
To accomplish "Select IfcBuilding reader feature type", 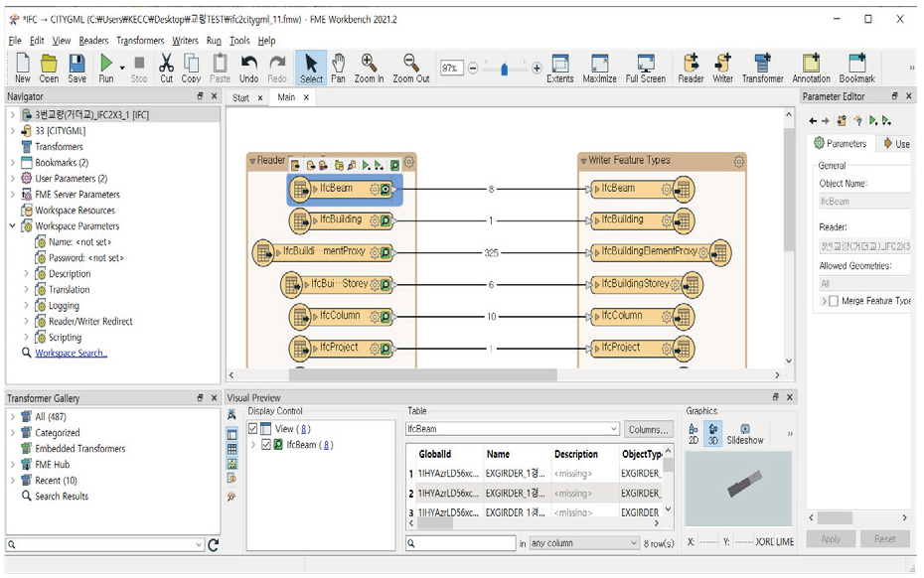I will (342, 220).
